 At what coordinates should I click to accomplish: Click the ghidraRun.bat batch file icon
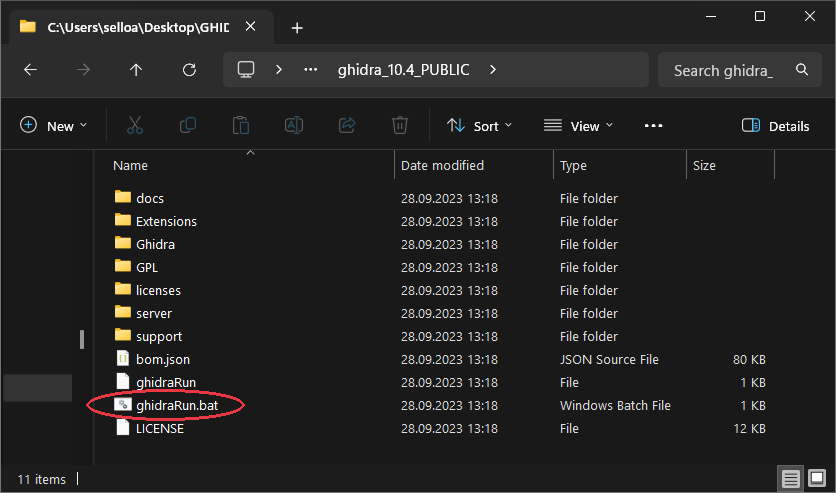(123, 405)
